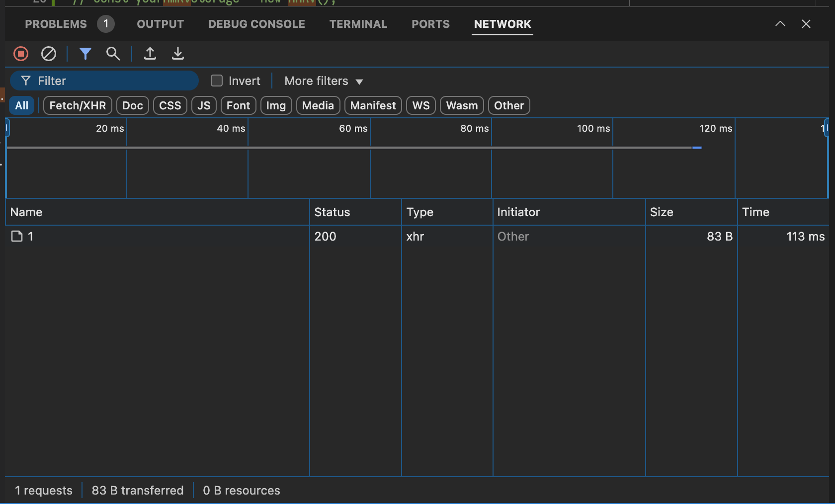Open network search magnifier
Screen dimensions: 835x504
pos(113,54)
